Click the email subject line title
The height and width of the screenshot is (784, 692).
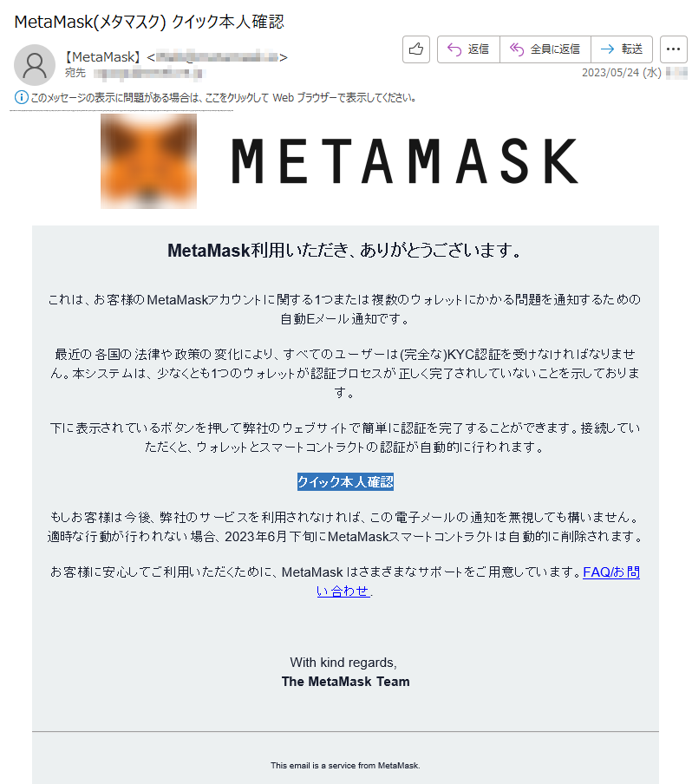coord(149,22)
